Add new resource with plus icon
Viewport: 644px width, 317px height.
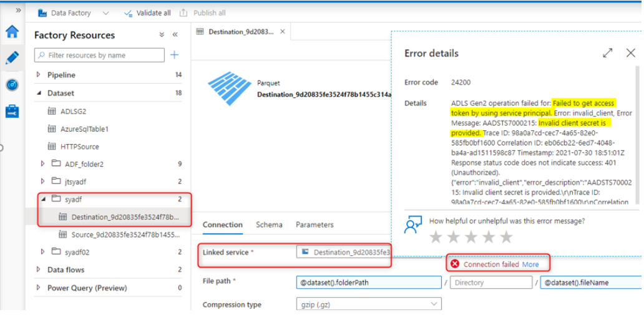click(x=175, y=55)
